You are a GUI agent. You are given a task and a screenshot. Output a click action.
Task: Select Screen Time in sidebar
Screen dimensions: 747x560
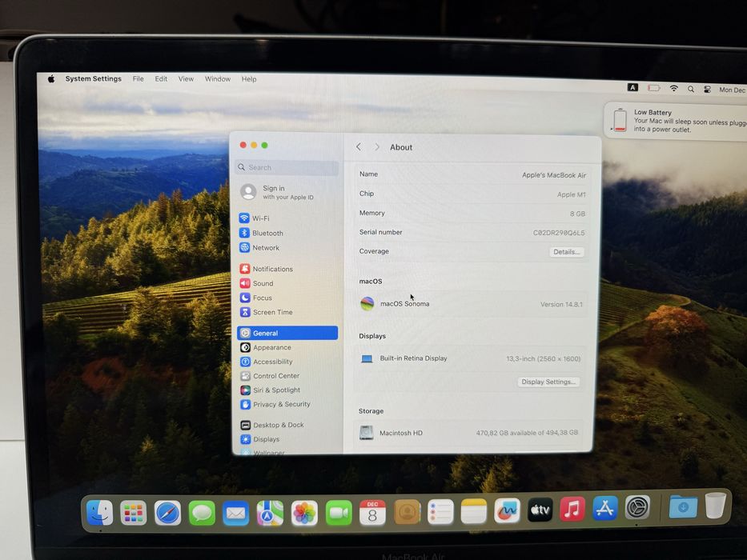(x=287, y=312)
